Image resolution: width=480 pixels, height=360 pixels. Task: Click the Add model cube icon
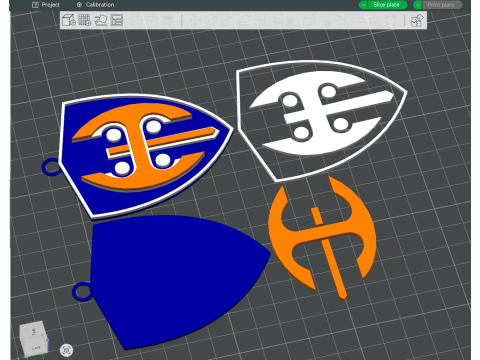(x=69, y=20)
